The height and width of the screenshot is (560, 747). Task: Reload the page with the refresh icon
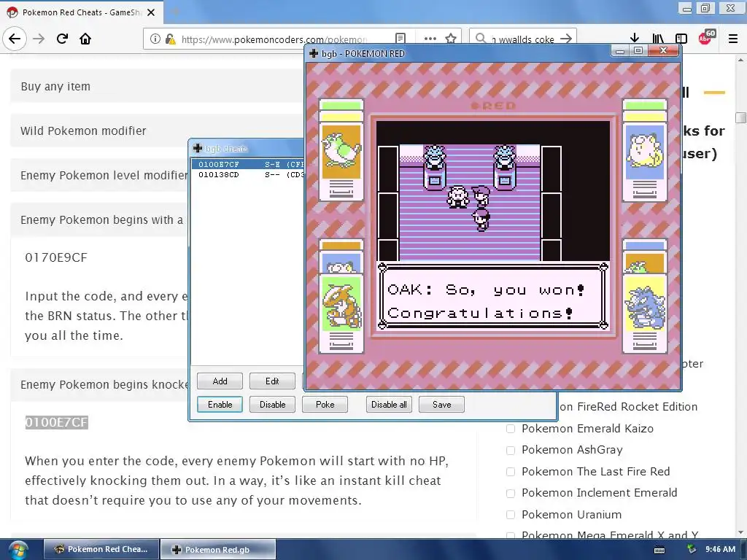pos(62,39)
